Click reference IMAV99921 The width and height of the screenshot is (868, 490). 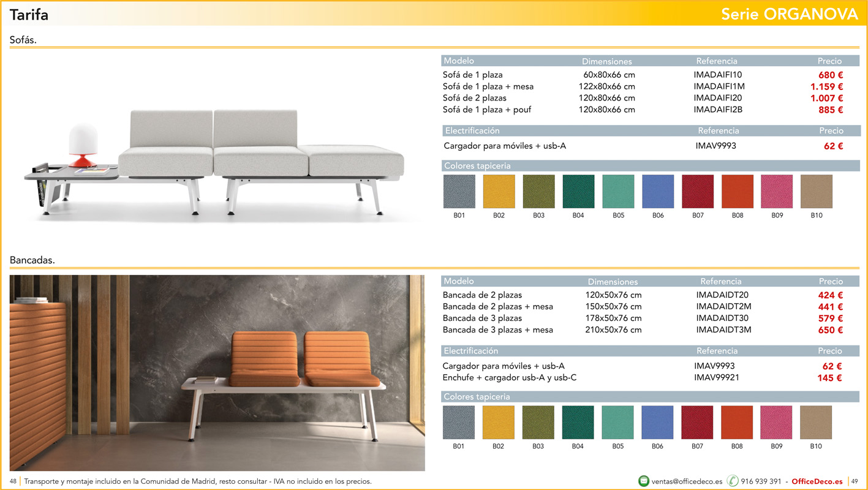tap(717, 378)
